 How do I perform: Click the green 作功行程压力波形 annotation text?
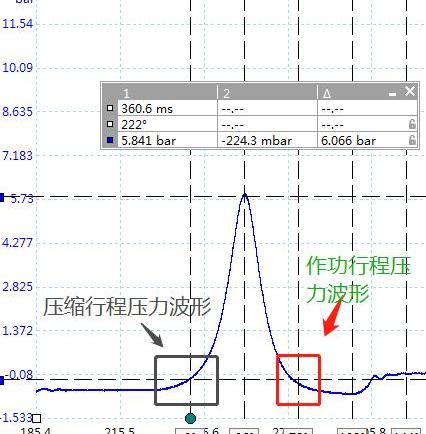pyautogui.click(x=358, y=279)
